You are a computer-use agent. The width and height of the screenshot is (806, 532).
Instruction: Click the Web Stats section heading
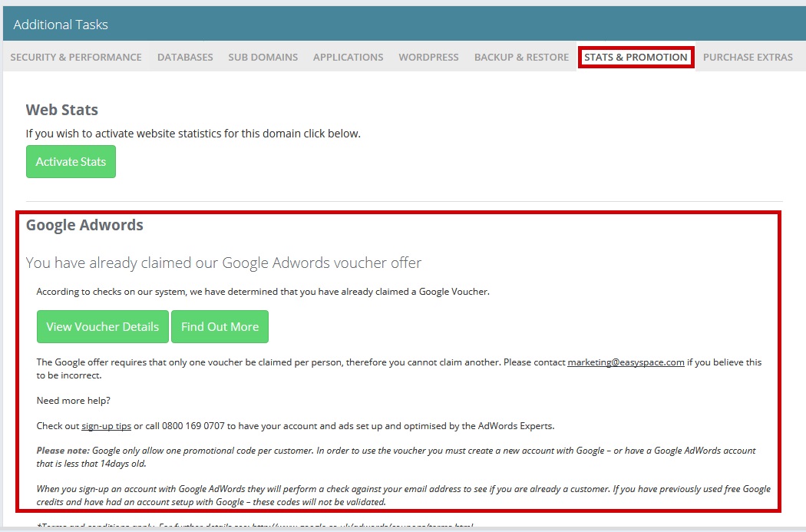(62, 110)
